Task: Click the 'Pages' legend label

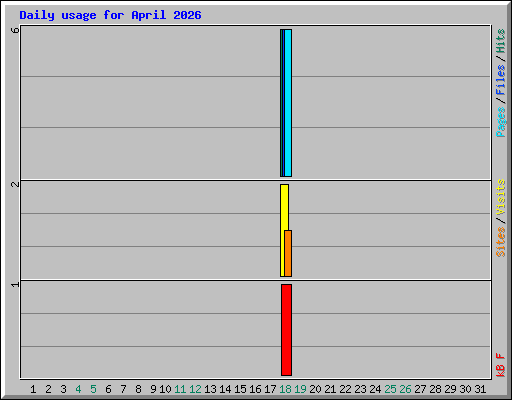Action: pyautogui.click(x=501, y=122)
